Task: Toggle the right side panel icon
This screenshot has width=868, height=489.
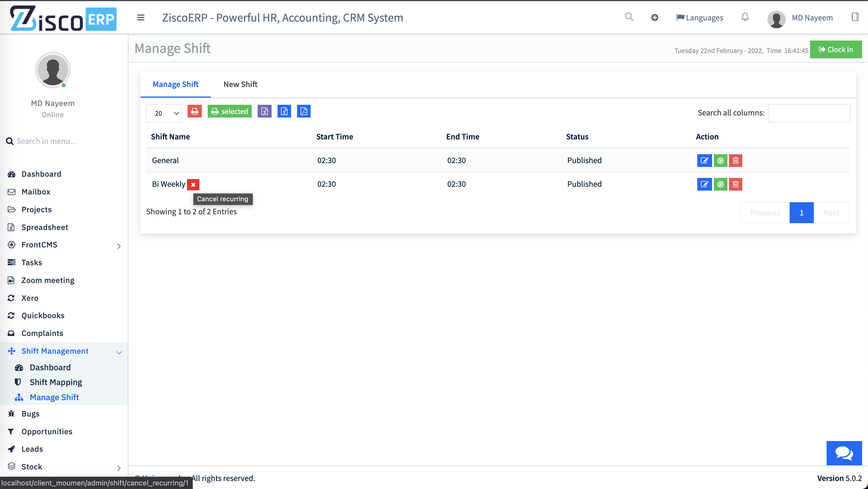Action: point(855,17)
